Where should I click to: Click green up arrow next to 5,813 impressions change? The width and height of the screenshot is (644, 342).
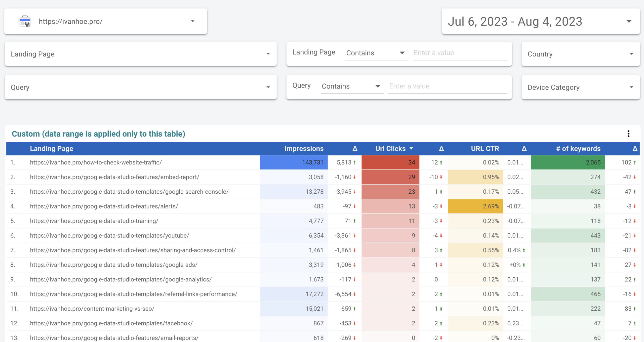point(354,162)
